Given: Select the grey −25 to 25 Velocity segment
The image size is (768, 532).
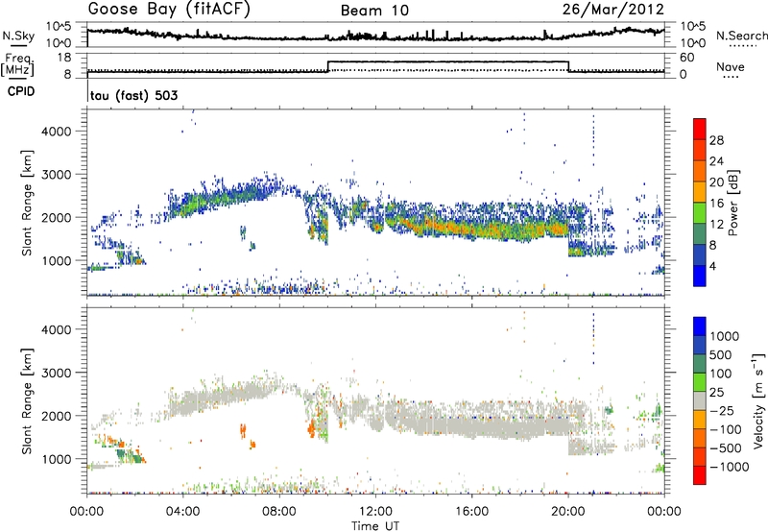Looking at the screenshot, I should coord(700,400).
